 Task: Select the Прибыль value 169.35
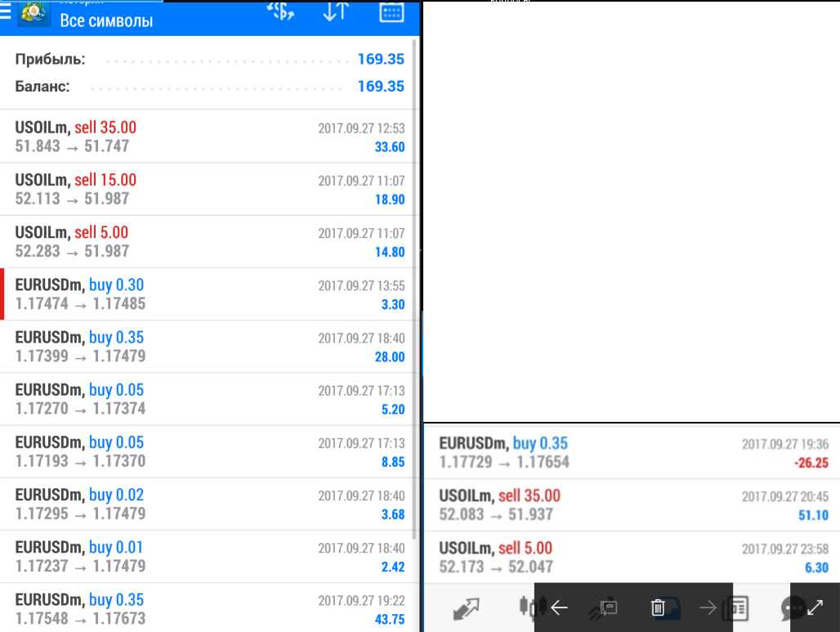coord(381,59)
